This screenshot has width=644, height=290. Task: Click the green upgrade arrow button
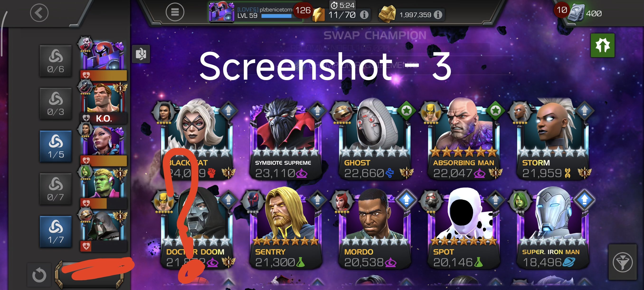(x=602, y=45)
